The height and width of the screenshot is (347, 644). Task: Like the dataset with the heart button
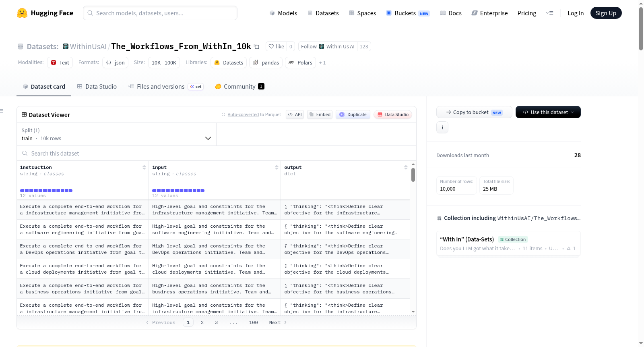coord(276,46)
